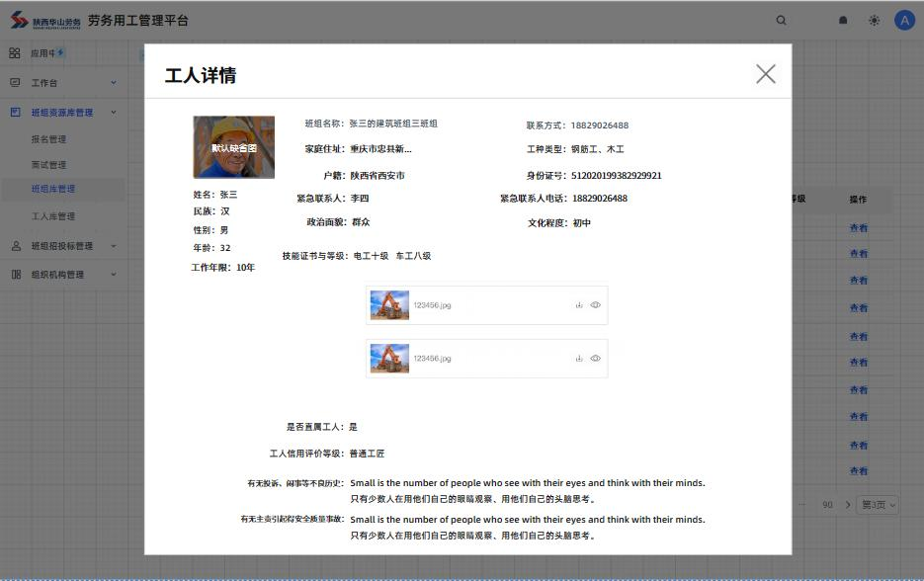This screenshot has height=581, width=924.
Task: Preview second 123456.jpg with eye icon
Action: pos(595,359)
